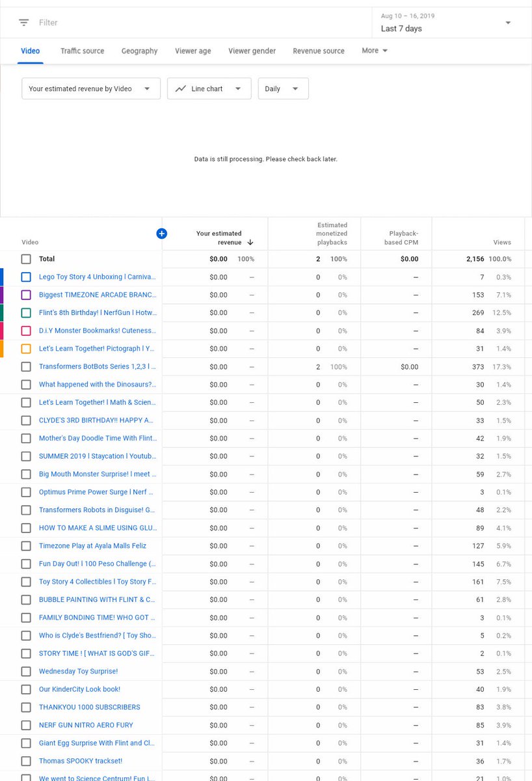
Task: Open the STORY TIME WHAT IS GOD'S GIFT link
Action: click(x=98, y=653)
